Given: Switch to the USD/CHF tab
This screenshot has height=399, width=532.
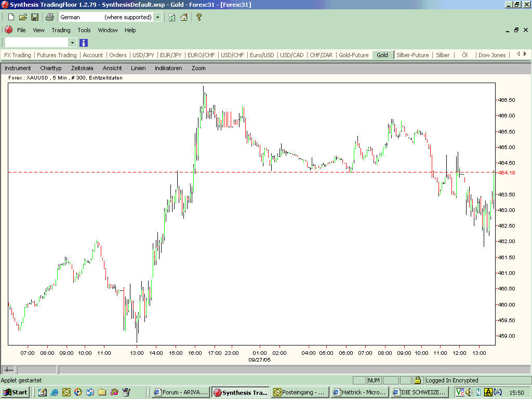Looking at the screenshot, I should pyautogui.click(x=232, y=55).
